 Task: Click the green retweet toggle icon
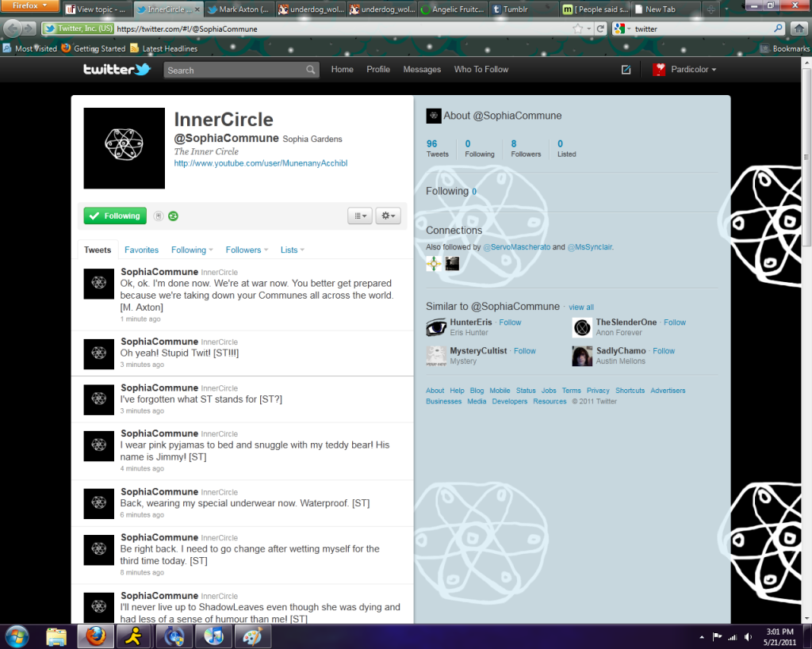[173, 216]
